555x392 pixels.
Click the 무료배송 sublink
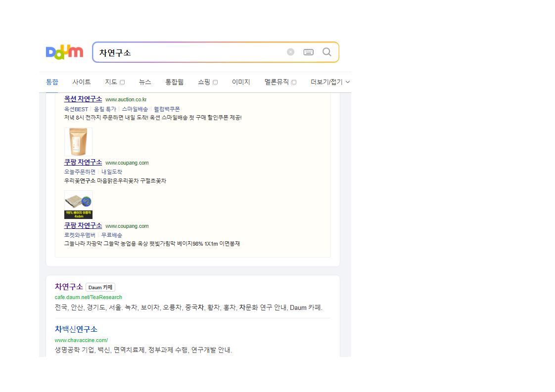(112, 235)
